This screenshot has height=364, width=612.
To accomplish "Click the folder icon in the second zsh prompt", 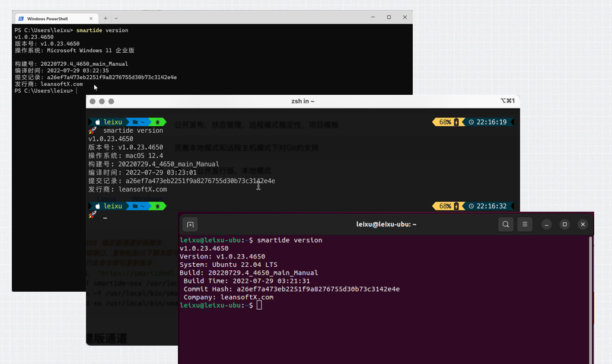I will pyautogui.click(x=135, y=206).
